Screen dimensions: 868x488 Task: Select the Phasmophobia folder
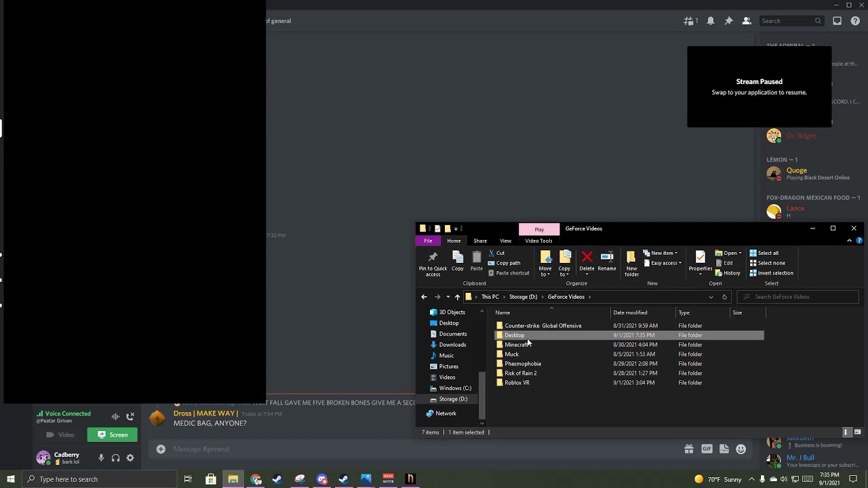522,364
